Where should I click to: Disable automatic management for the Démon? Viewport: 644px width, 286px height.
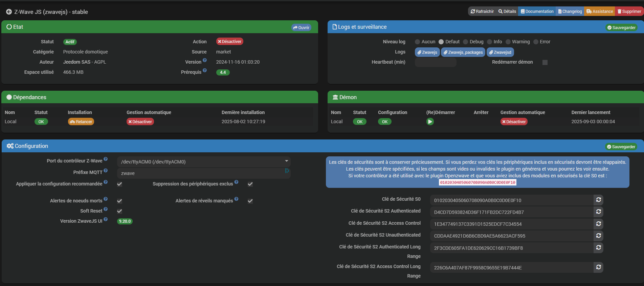pyautogui.click(x=514, y=122)
